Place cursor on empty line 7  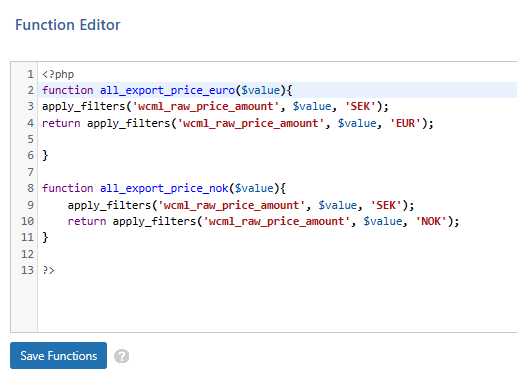tap(277, 172)
